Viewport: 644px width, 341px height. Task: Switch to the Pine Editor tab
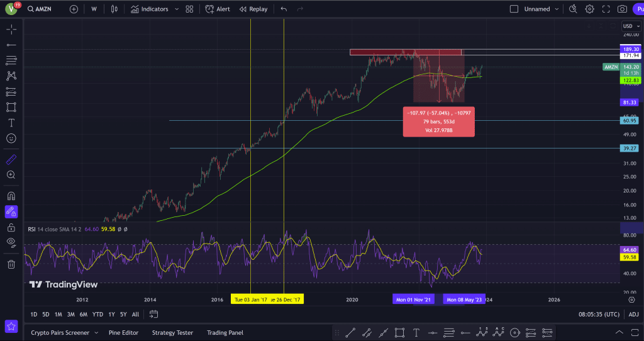[x=124, y=333]
